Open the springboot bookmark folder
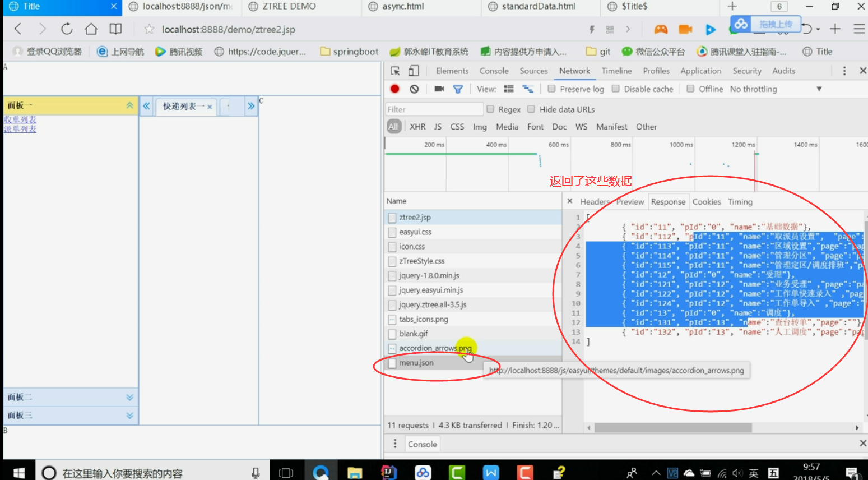 tap(349, 52)
